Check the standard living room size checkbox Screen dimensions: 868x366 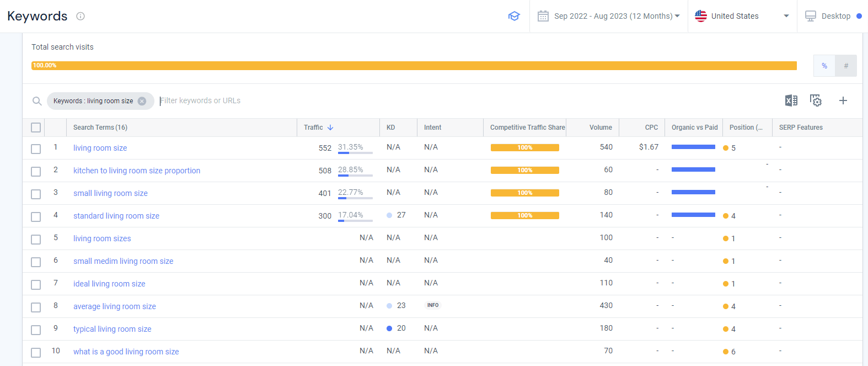(x=36, y=217)
